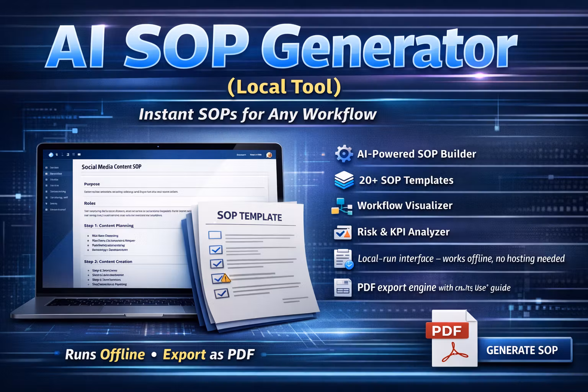Click the Risk & KPI Analyzer checkmark icon

point(343,232)
